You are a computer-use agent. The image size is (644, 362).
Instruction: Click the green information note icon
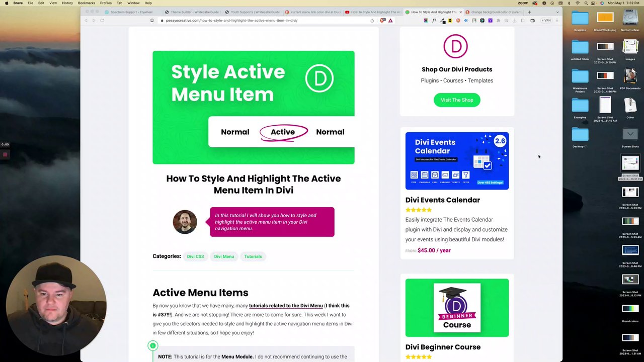[x=152, y=345]
